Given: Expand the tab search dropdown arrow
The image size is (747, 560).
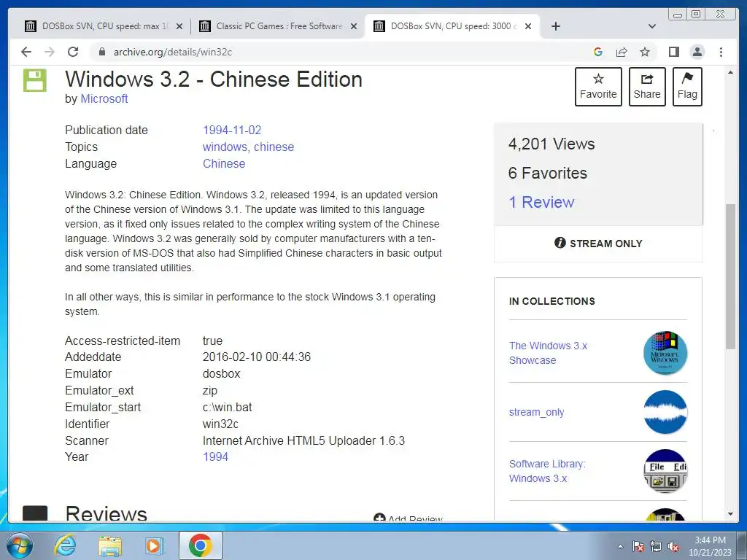Looking at the screenshot, I should click(x=652, y=26).
